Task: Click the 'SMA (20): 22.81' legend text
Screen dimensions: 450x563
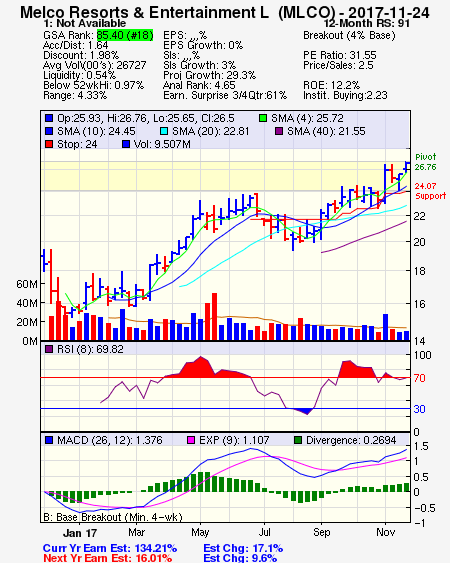Action: (x=210, y=131)
